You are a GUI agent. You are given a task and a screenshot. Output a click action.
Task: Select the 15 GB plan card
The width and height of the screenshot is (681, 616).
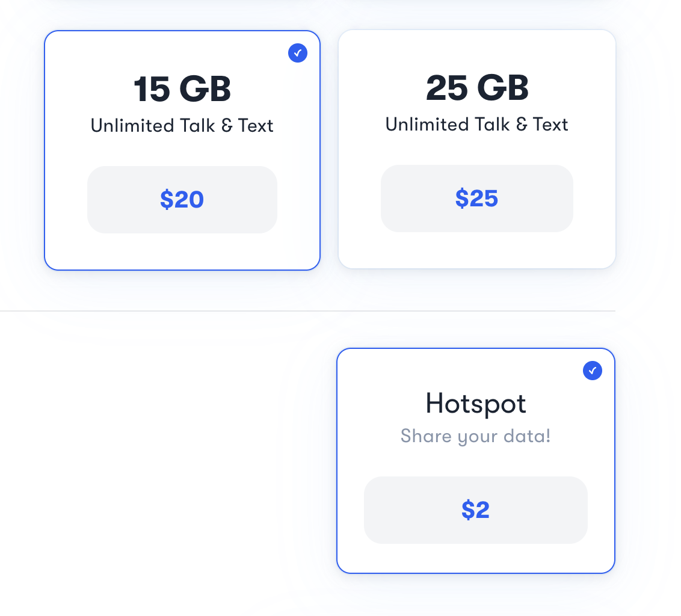click(x=182, y=149)
